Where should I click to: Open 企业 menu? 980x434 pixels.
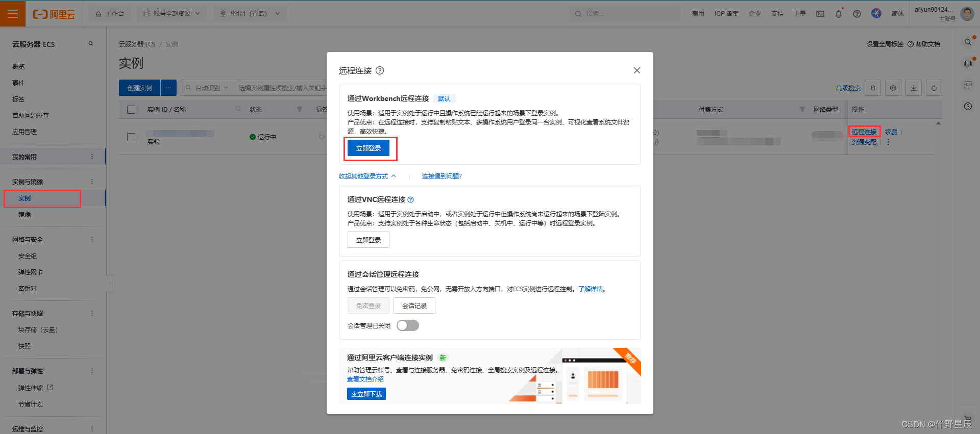point(755,14)
